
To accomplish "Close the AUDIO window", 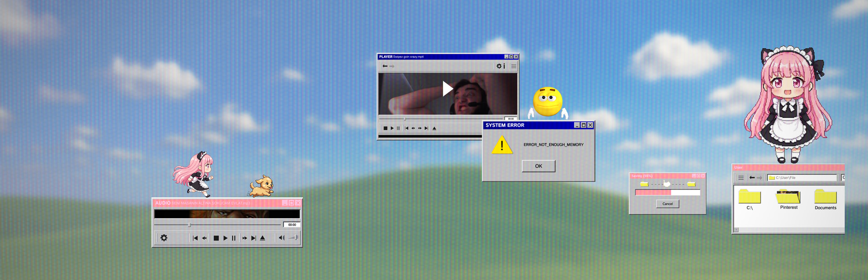I will click(297, 203).
